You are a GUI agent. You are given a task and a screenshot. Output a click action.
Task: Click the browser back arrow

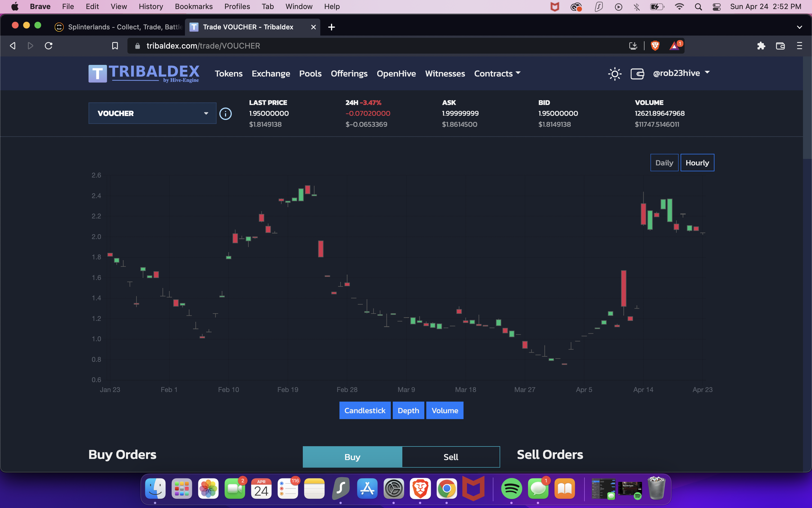(13, 46)
